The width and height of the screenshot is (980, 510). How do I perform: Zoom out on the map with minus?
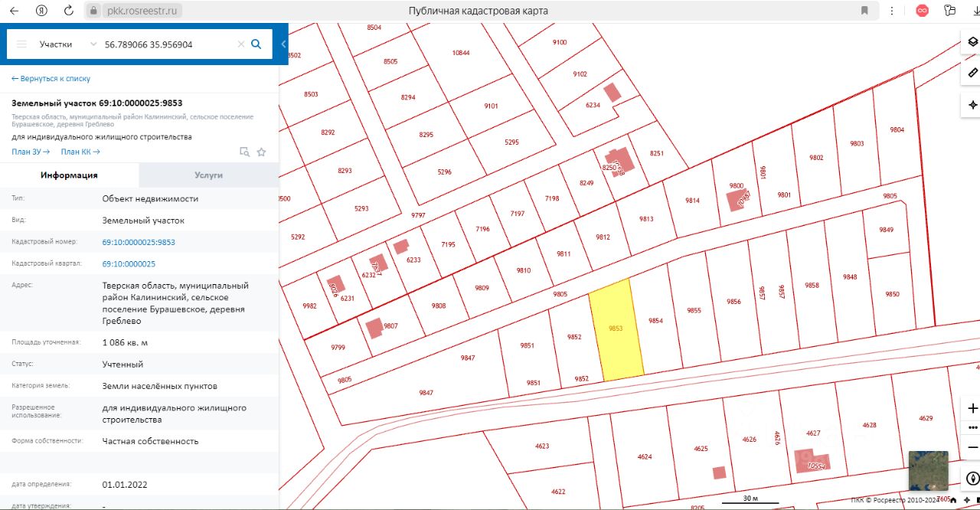[x=973, y=447]
